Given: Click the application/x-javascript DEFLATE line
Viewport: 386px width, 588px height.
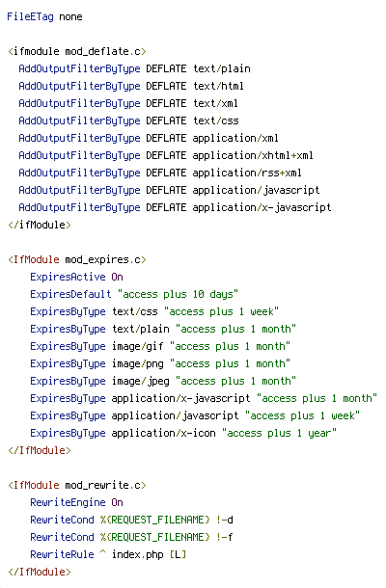Looking at the screenshot, I should tap(175, 207).
